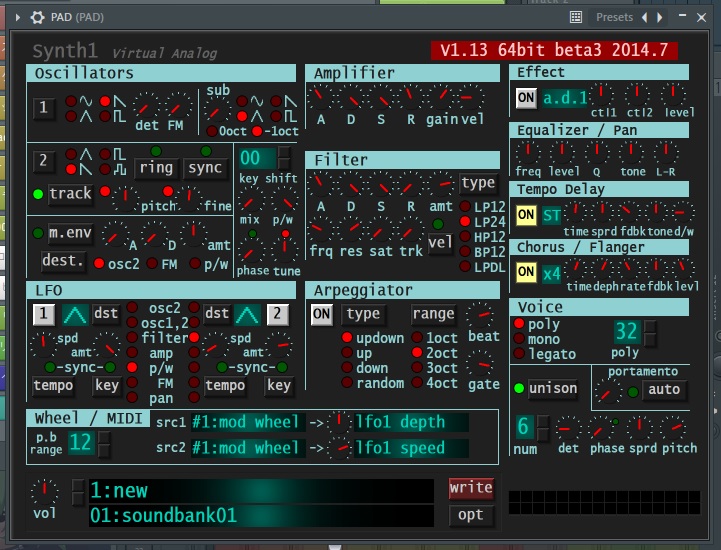Toggle the Arpeggiator ON button

point(321,314)
